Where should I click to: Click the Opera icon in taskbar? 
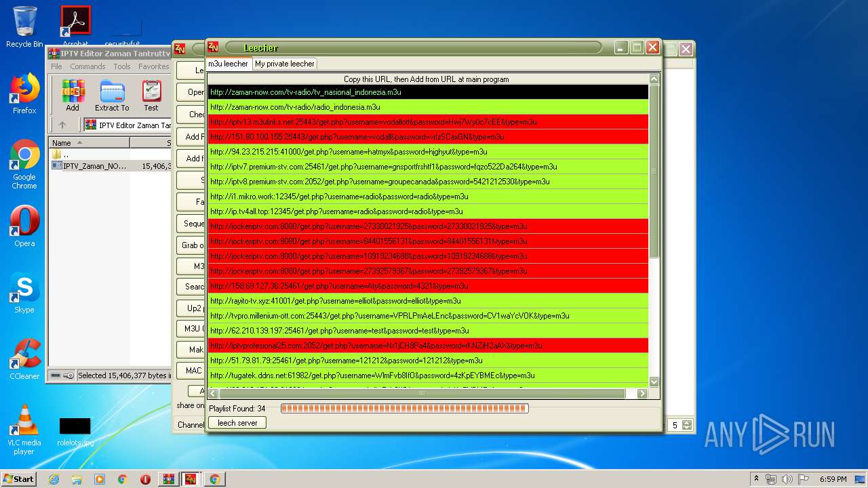[x=145, y=479]
